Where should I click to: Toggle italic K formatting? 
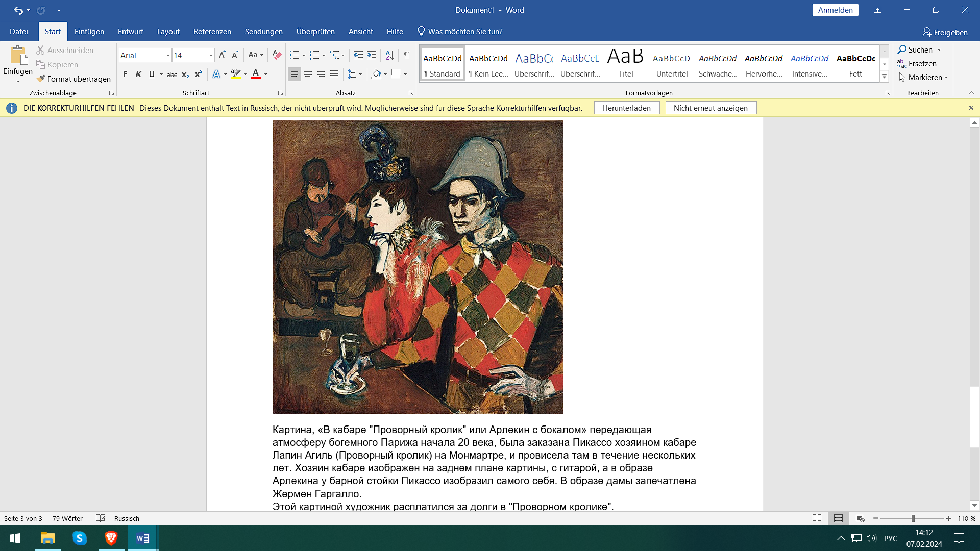[x=138, y=74]
